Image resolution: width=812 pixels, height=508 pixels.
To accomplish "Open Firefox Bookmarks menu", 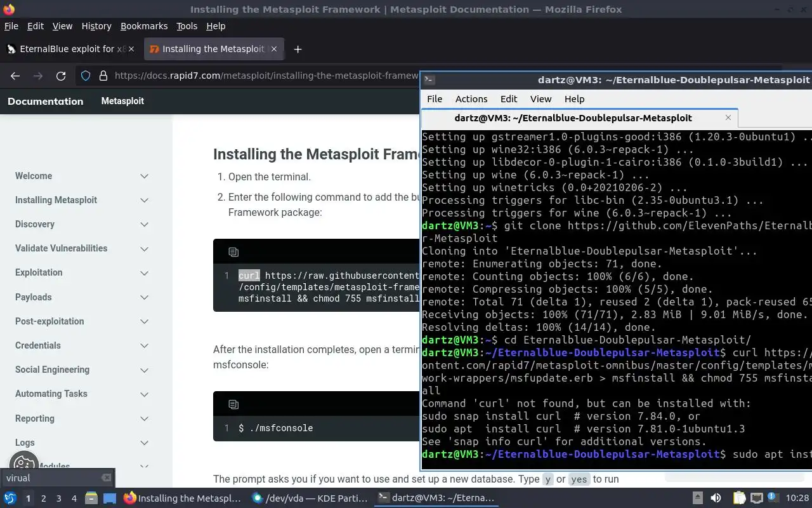I will coord(144,26).
